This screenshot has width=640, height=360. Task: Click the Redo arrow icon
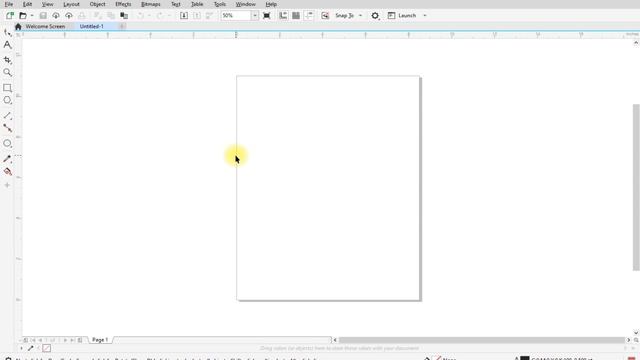160,16
